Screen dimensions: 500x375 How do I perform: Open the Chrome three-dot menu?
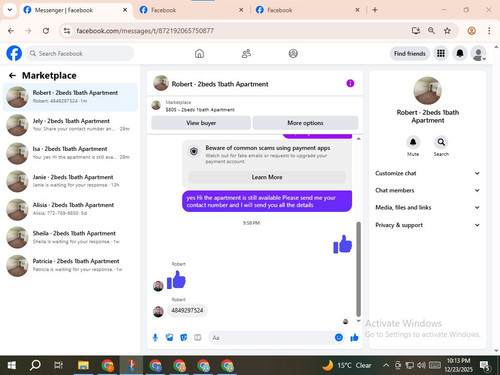point(489,31)
